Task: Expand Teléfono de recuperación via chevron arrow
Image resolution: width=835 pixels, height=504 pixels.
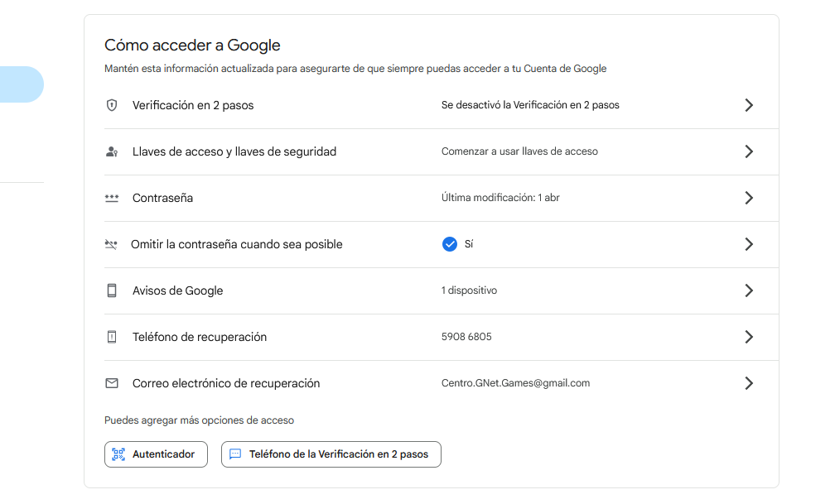Action: (749, 337)
